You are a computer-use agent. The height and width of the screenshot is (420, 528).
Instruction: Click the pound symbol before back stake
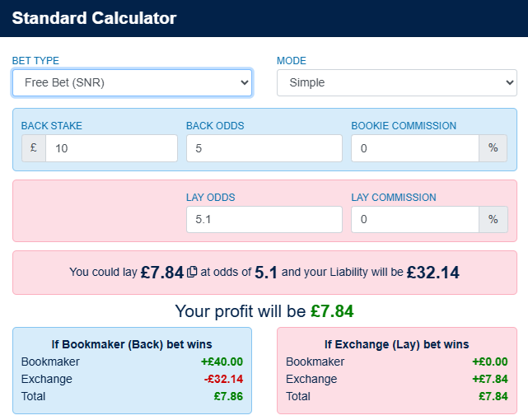click(x=34, y=148)
